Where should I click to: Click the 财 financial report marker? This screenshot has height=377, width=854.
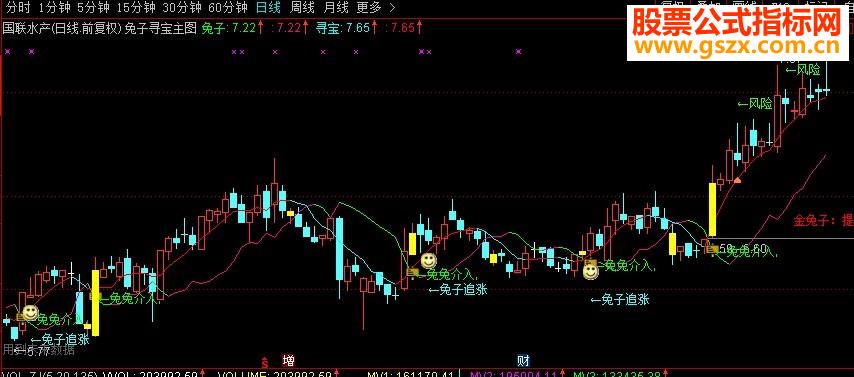(x=523, y=361)
